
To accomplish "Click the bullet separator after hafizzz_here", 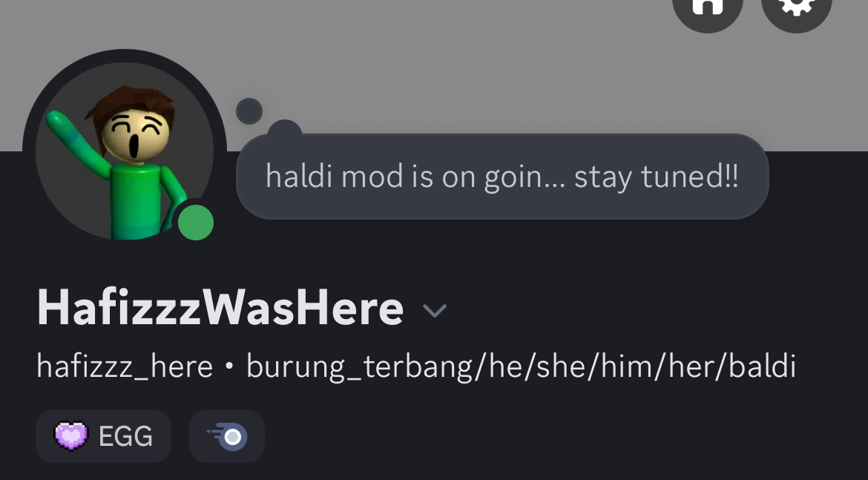I will coord(230,367).
